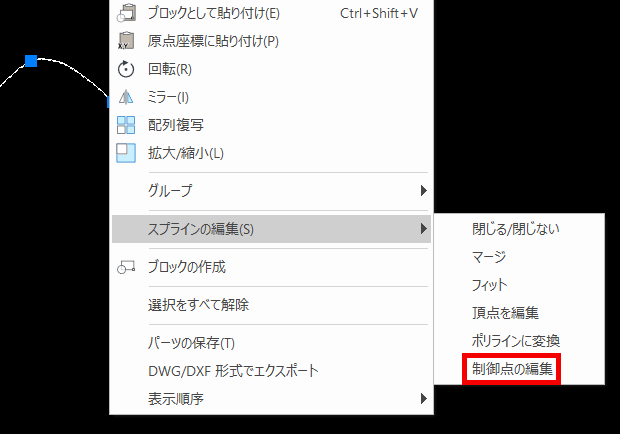Open the 表示順序 submenu
This screenshot has height=434, width=620.
[x=271, y=399]
